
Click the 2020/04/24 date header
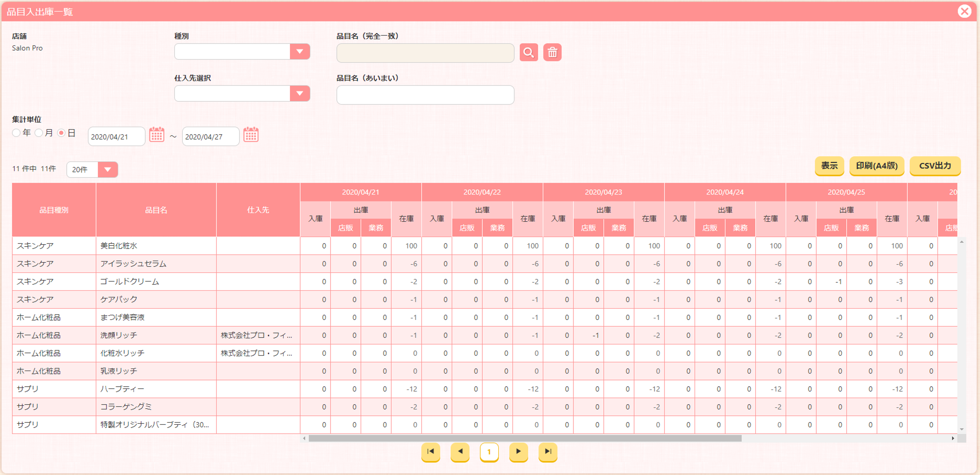click(725, 192)
